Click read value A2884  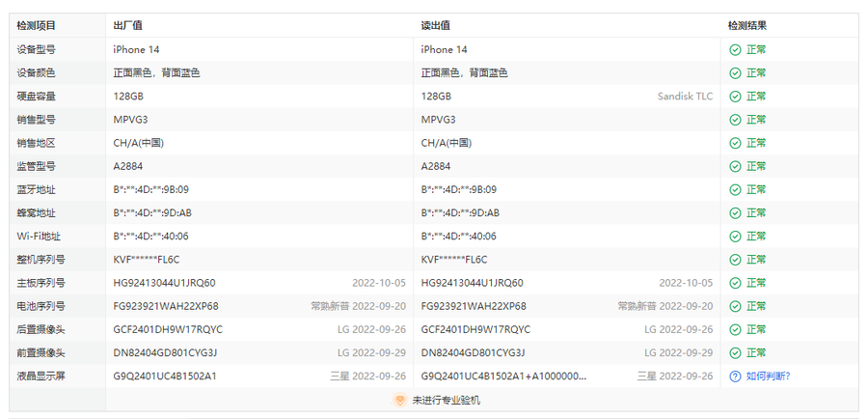click(x=436, y=166)
